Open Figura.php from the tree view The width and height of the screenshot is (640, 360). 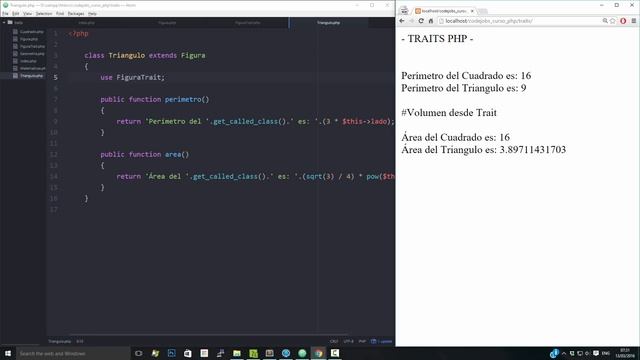29,39
